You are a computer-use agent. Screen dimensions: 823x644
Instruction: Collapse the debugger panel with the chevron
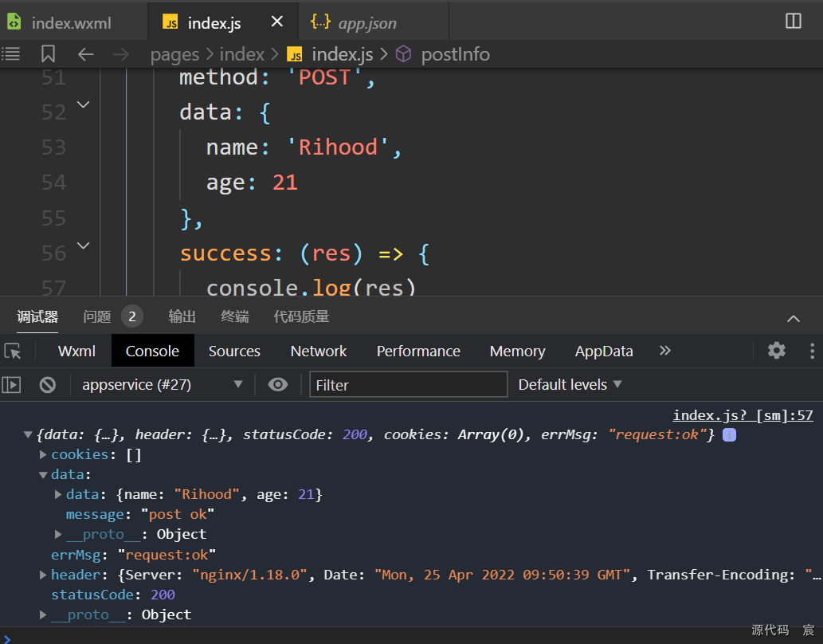coord(793,318)
